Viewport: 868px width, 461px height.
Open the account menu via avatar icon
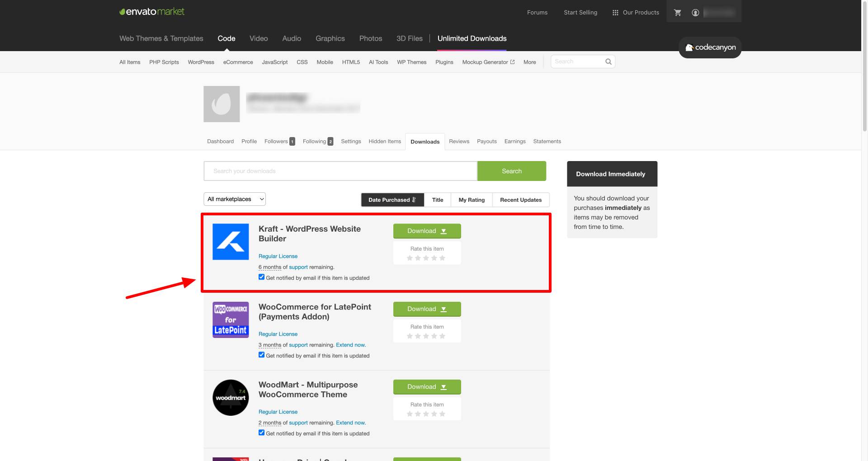click(x=695, y=12)
